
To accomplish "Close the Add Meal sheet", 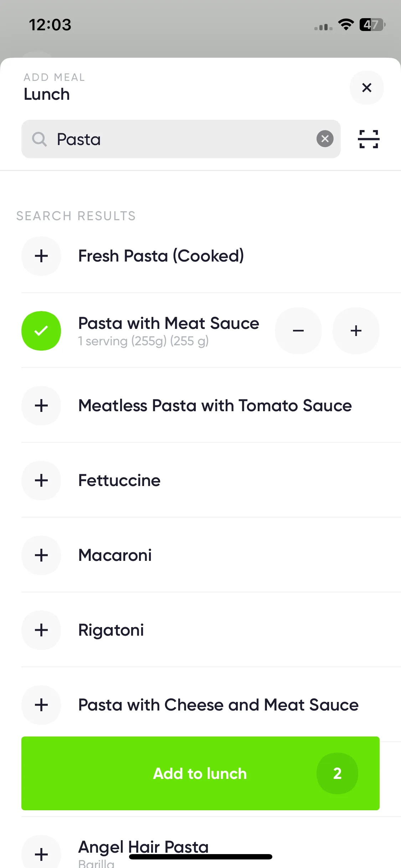I will pos(366,88).
